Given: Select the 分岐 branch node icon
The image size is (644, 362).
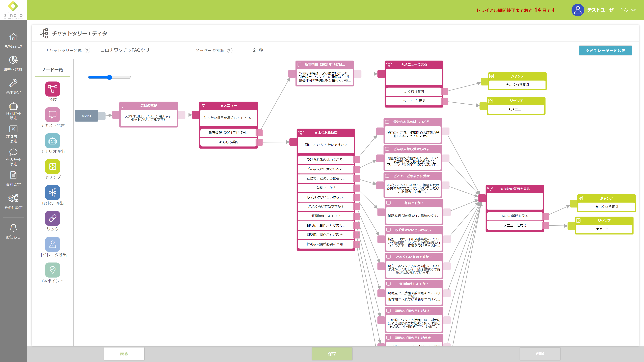Looking at the screenshot, I should coord(52,89).
